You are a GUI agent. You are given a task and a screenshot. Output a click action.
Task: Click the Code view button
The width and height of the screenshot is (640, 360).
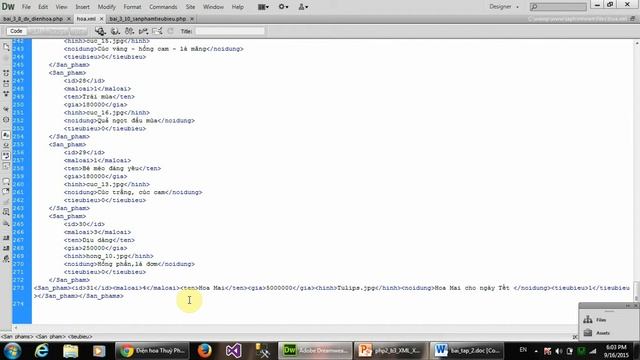pyautogui.click(x=16, y=31)
